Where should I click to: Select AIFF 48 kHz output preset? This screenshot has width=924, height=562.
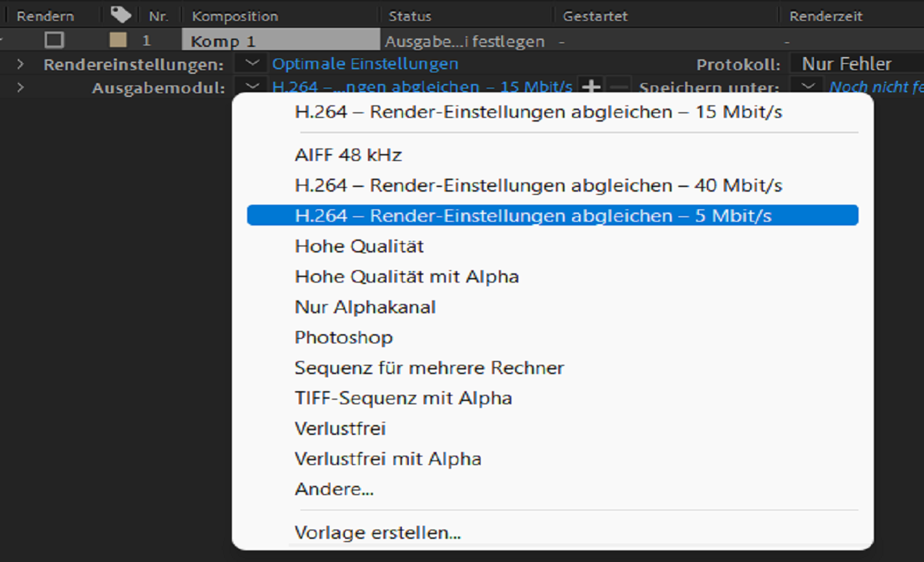[348, 155]
